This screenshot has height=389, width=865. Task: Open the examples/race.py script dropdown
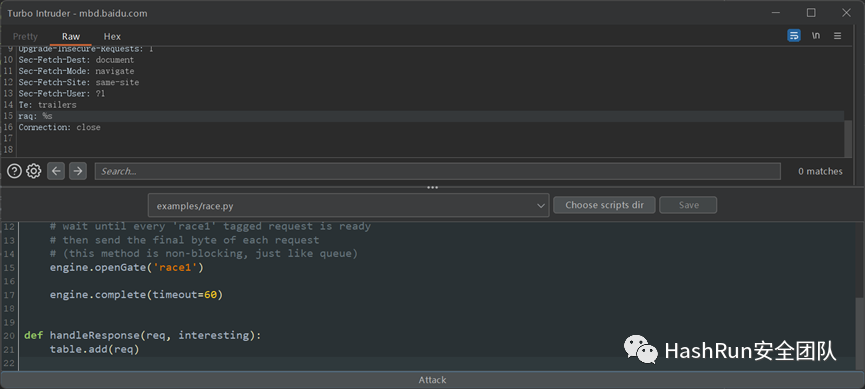tap(349, 205)
